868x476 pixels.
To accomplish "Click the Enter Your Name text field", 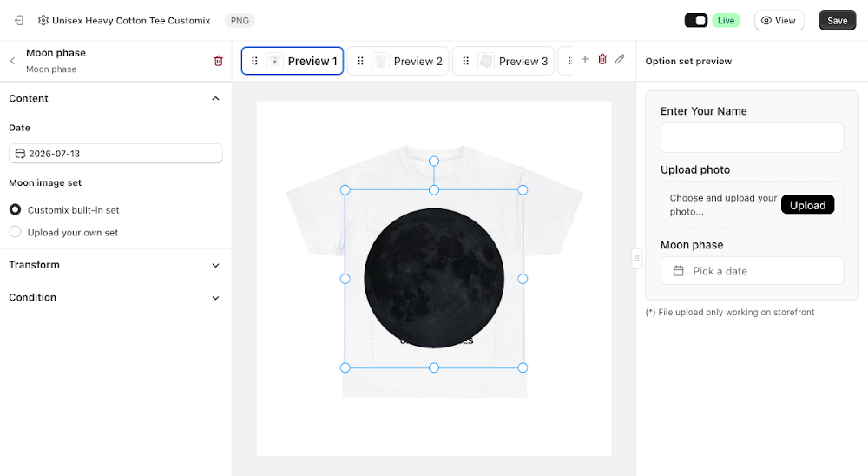I will [752, 137].
